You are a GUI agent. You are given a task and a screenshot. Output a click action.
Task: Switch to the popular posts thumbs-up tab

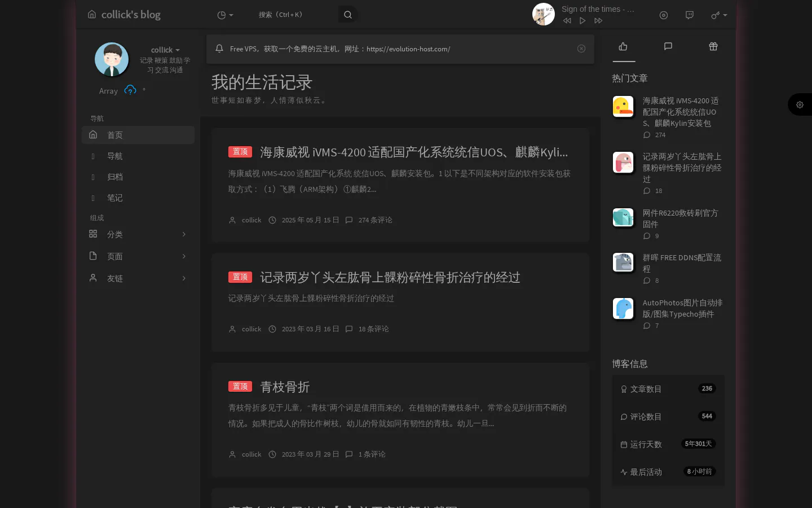(x=623, y=46)
